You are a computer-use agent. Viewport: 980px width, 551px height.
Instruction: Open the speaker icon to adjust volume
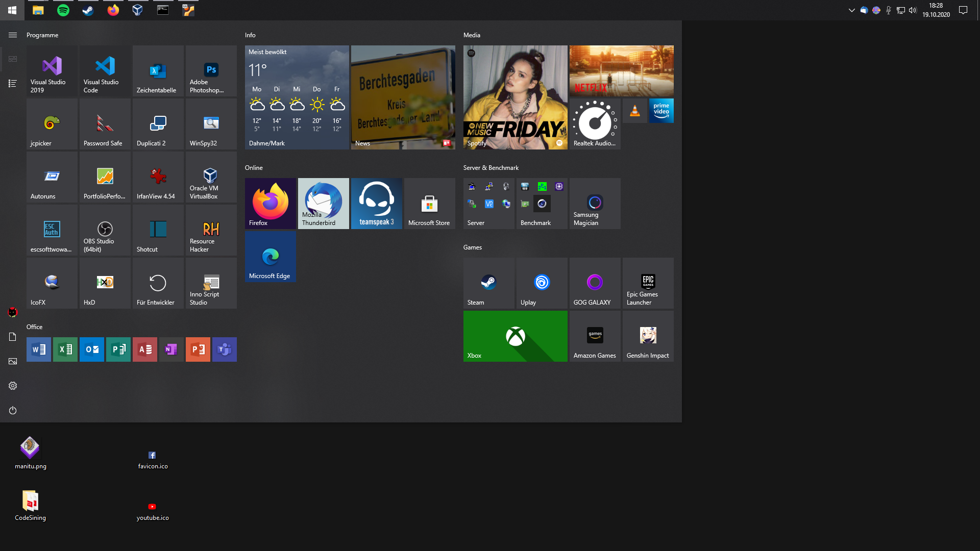[x=913, y=10]
